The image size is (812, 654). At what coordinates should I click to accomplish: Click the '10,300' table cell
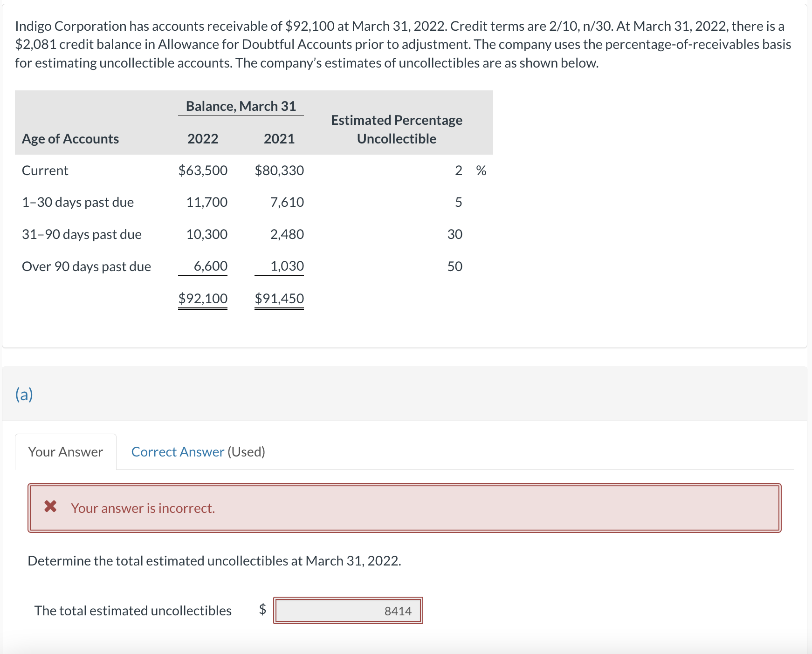point(207,234)
